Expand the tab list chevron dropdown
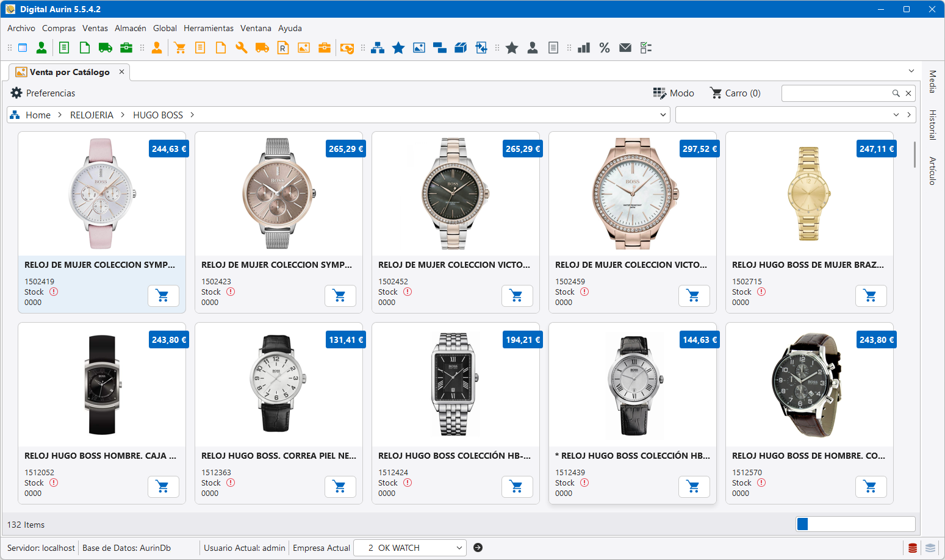This screenshot has height=560, width=945. [911, 71]
